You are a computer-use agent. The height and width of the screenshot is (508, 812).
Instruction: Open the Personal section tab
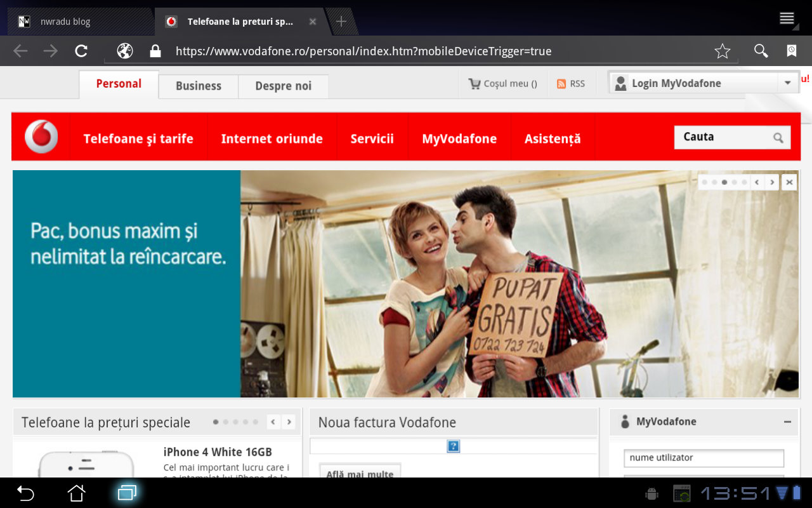coord(119,84)
